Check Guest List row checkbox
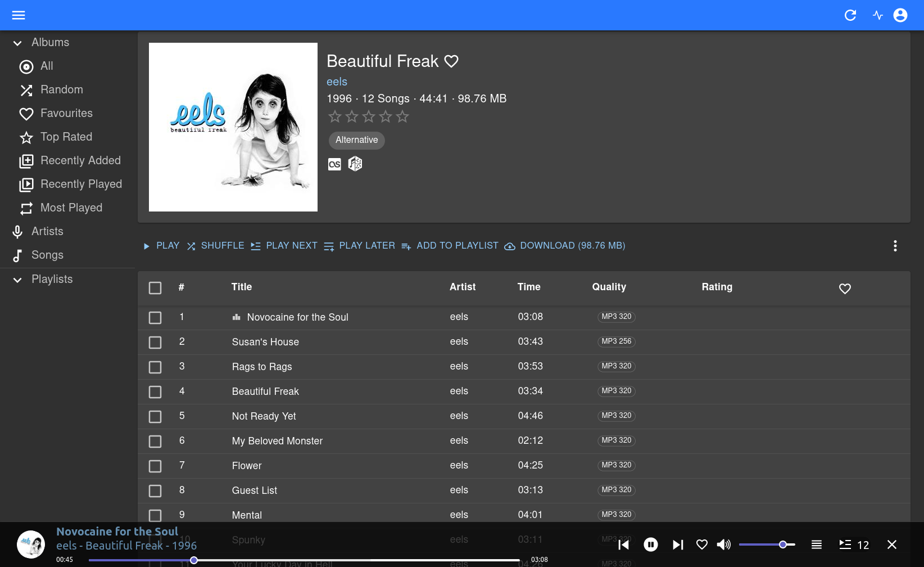Image resolution: width=924 pixels, height=567 pixels. (155, 491)
